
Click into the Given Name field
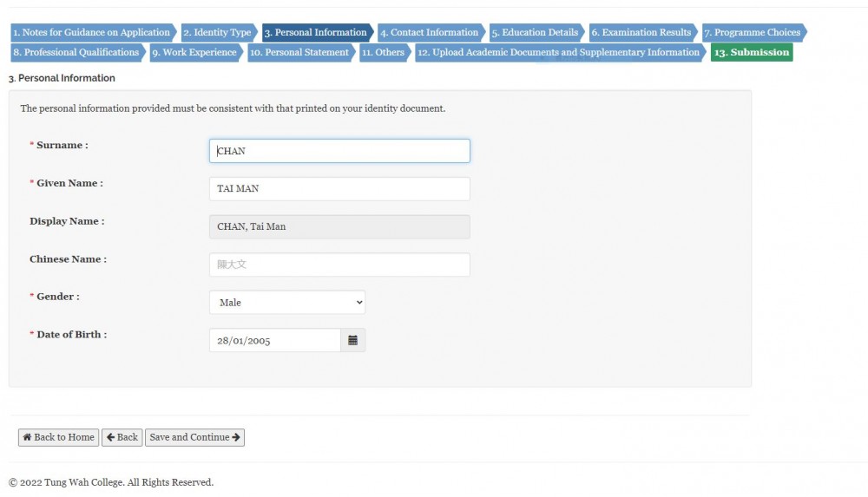coord(339,189)
